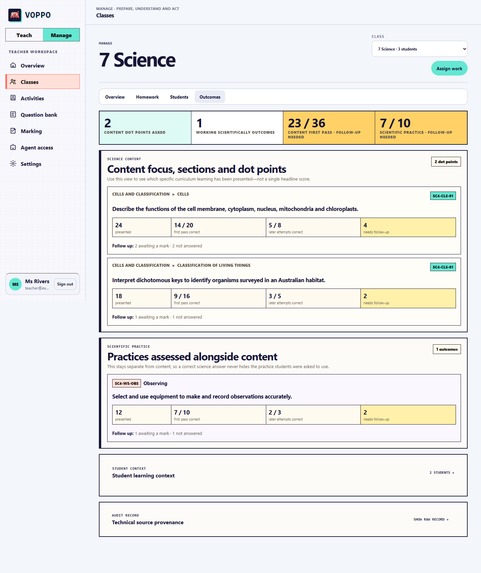This screenshot has width=481, height=573.
Task: Click the 9 / 16 first pass correct cell
Action: click(218, 299)
